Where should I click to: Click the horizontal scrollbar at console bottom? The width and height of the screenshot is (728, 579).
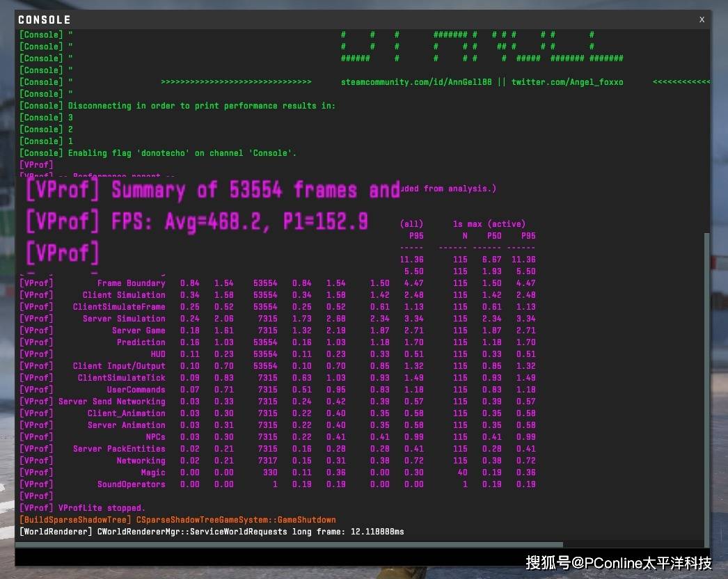[x=278, y=545]
